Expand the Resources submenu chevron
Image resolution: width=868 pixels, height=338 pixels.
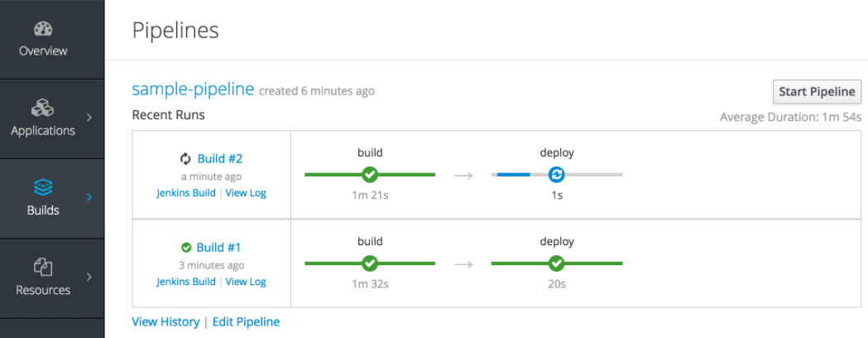click(89, 277)
